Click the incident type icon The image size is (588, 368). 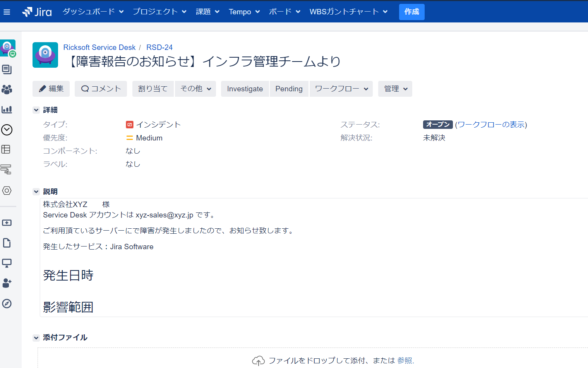(130, 125)
